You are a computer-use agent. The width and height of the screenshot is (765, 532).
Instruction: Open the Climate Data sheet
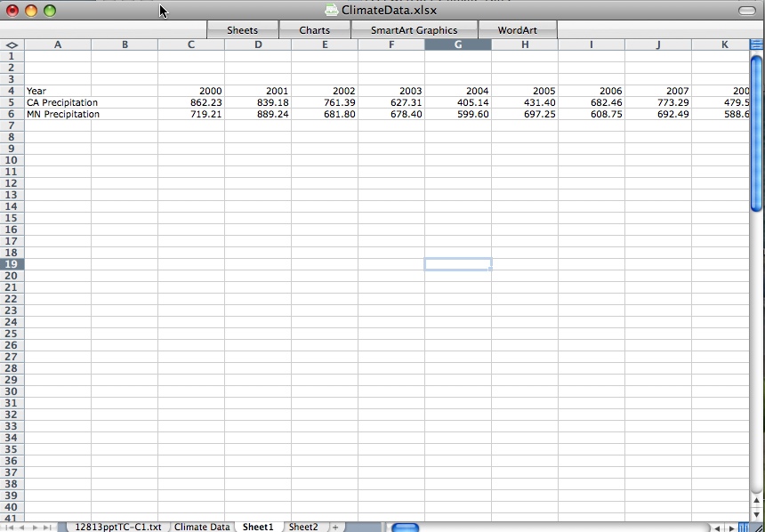pos(202,527)
